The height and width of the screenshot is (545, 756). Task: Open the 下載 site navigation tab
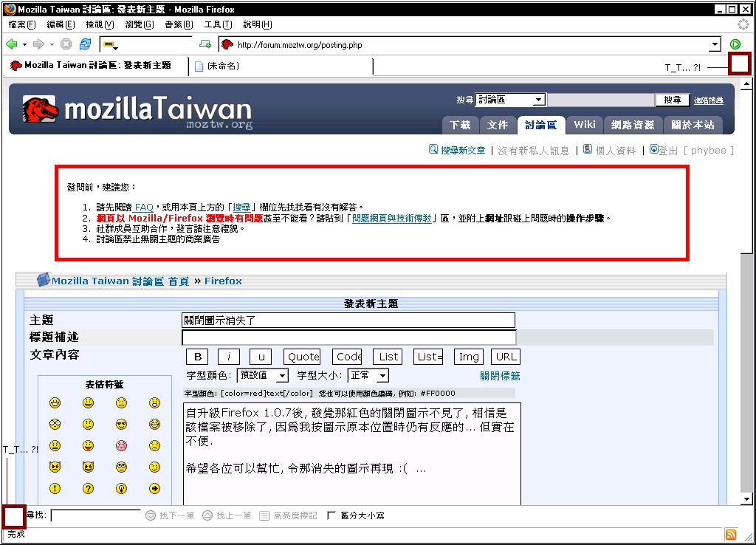click(460, 125)
